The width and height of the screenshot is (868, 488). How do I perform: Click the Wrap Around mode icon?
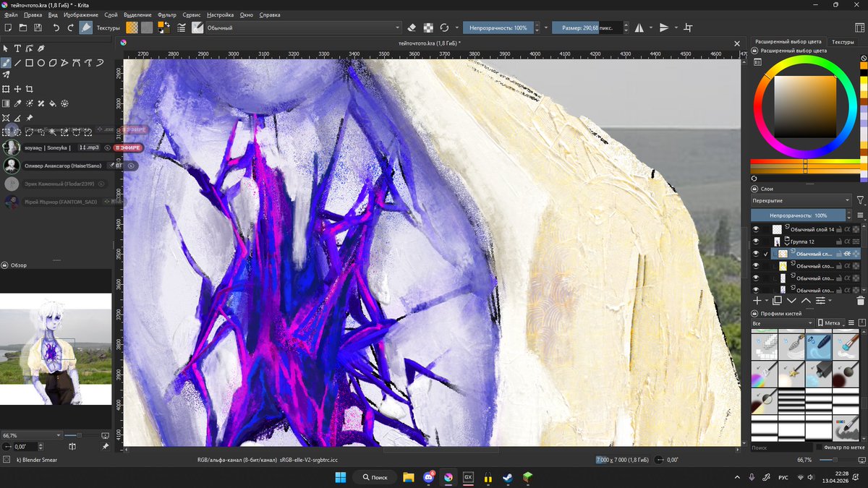(x=688, y=27)
